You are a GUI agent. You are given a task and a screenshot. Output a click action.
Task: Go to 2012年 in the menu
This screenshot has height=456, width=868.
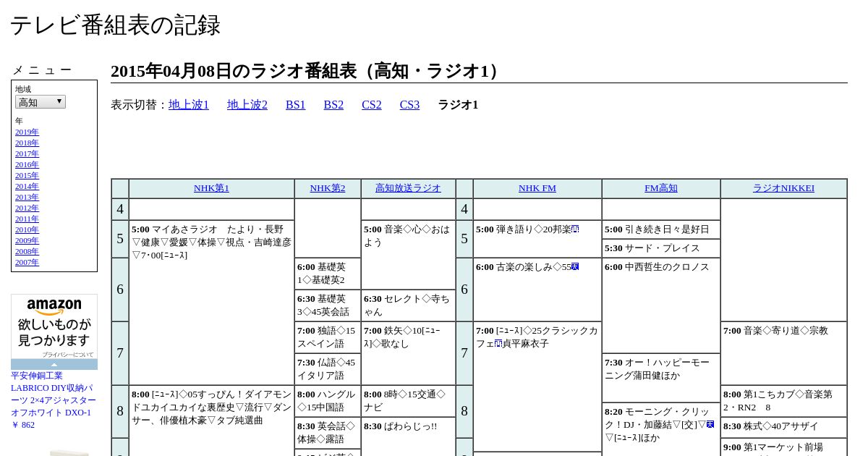27,208
